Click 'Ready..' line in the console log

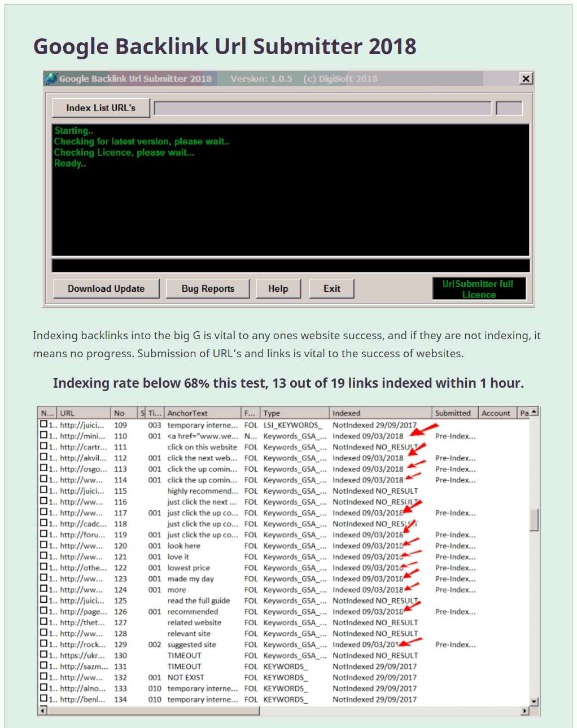coord(70,163)
